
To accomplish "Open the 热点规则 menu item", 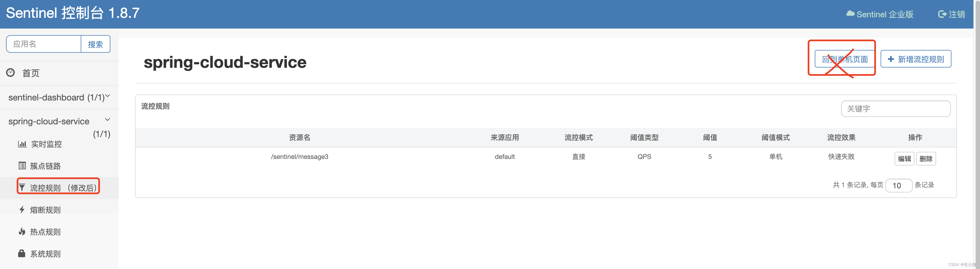I will click(x=45, y=232).
